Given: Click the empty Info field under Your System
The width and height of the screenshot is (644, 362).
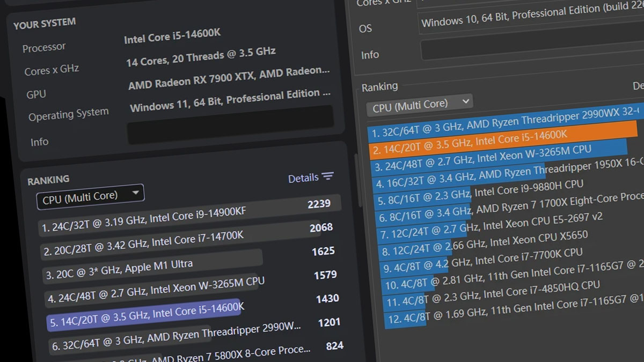Looking at the screenshot, I should (230, 124).
